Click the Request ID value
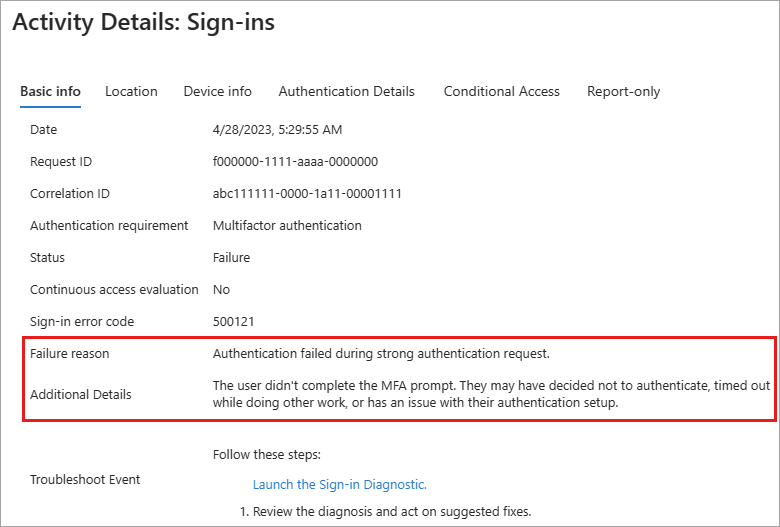 [x=295, y=162]
